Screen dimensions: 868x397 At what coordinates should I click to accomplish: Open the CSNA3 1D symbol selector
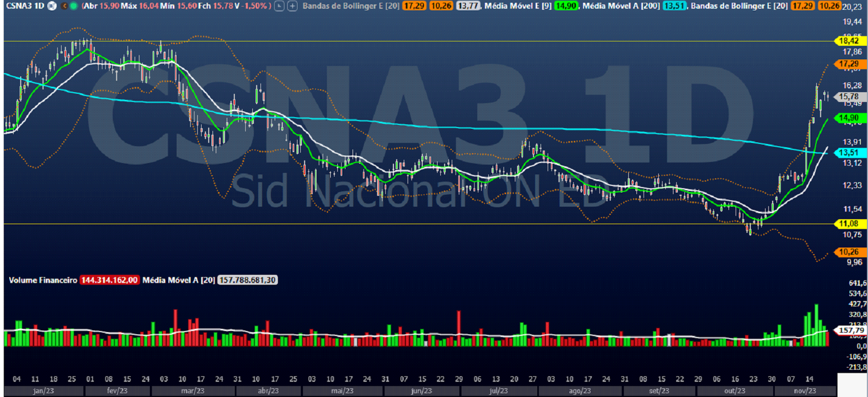pos(25,6)
